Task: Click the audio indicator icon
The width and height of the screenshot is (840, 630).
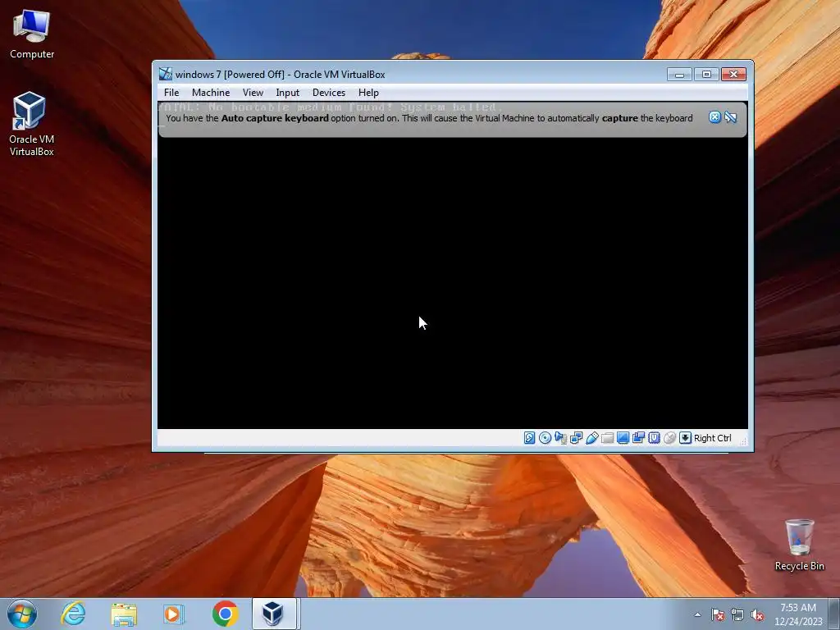Action: pos(561,438)
